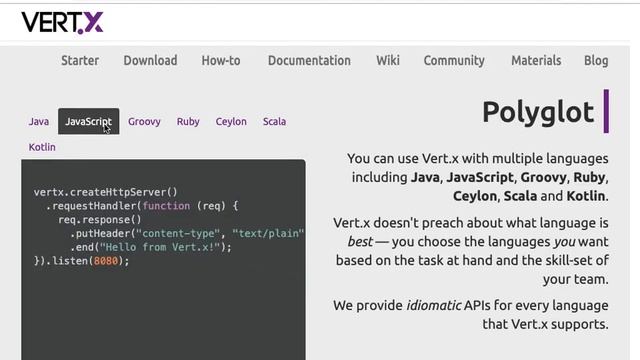Go to the How-to page
Viewport: 640px width, 360px height.
point(221,60)
